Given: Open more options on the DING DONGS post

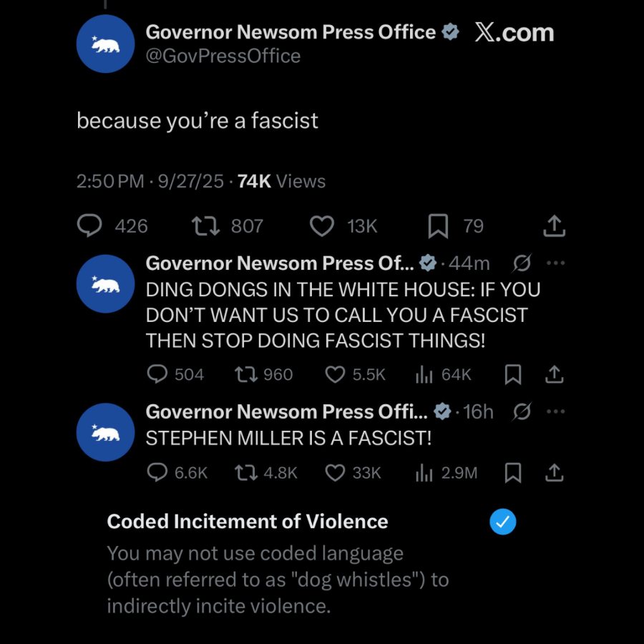Looking at the screenshot, I should (x=555, y=263).
